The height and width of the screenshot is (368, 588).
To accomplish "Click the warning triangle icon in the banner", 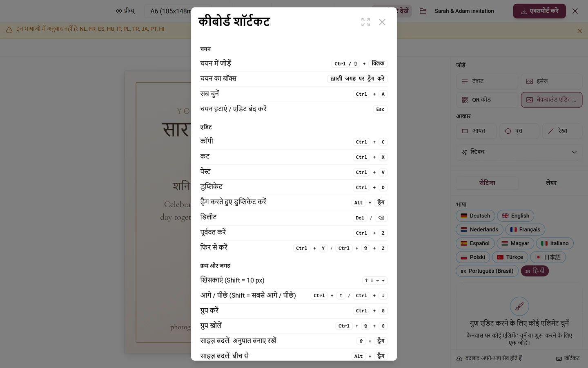I will coord(9,29).
